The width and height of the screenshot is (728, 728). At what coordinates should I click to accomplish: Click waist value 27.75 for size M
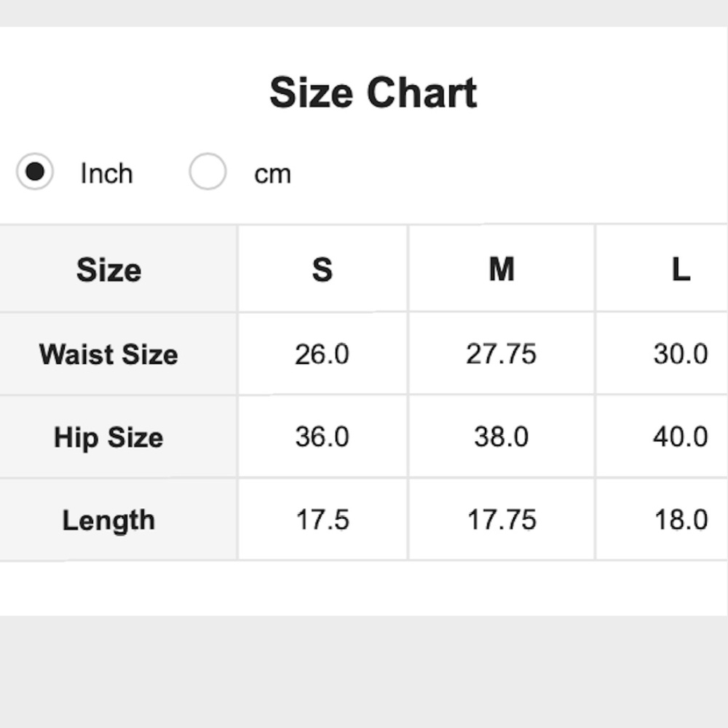tap(502, 355)
